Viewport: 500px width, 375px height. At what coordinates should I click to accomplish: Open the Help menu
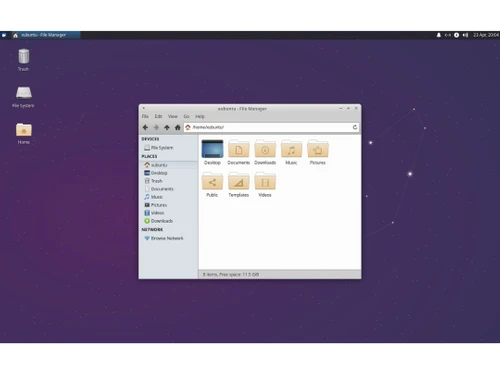click(x=200, y=116)
